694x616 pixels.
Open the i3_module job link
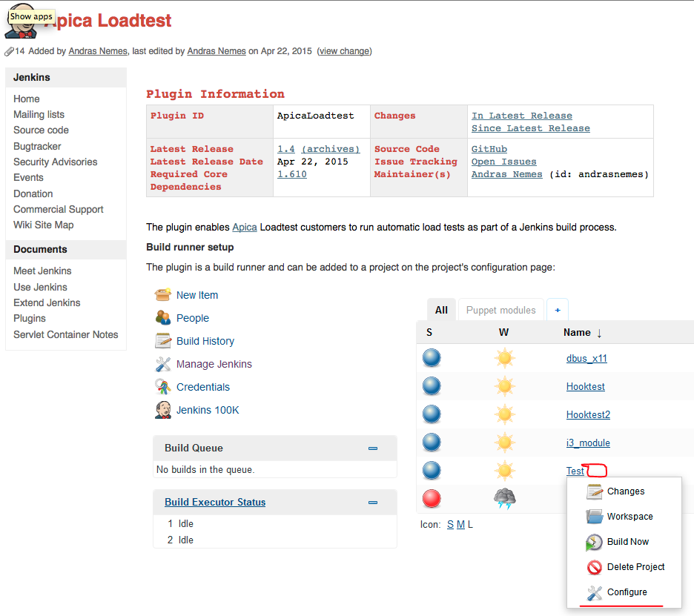pos(588,443)
